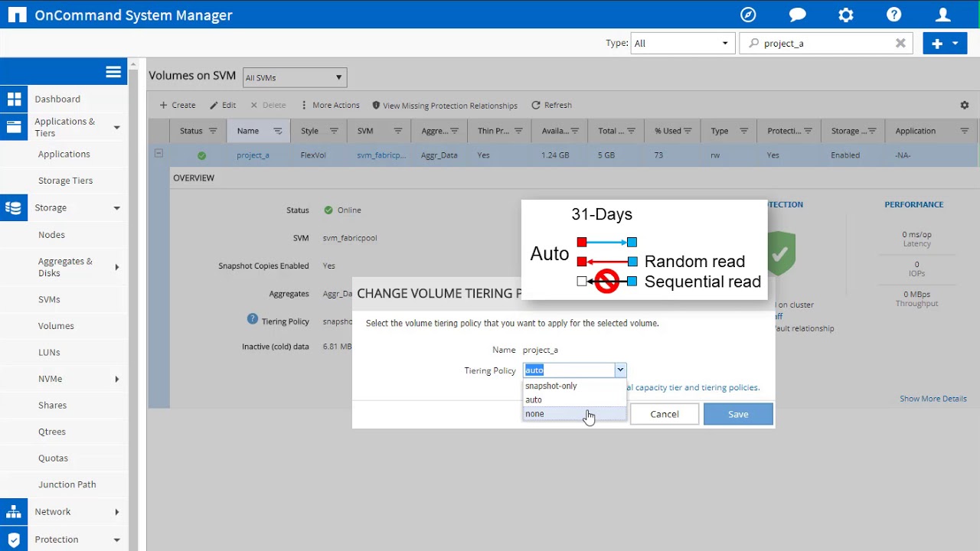980x551 pixels.
Task: Click the Protection shield icon in sidebar
Action: point(14,540)
